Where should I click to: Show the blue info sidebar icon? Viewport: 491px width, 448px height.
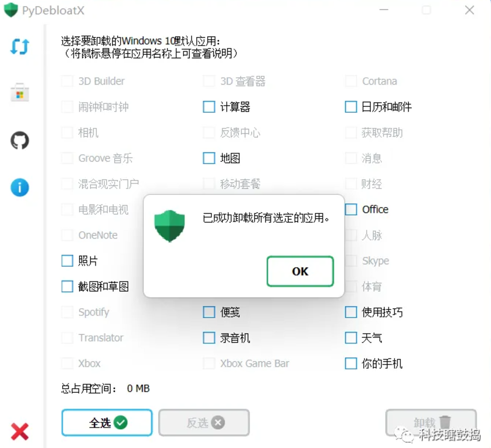coord(20,187)
